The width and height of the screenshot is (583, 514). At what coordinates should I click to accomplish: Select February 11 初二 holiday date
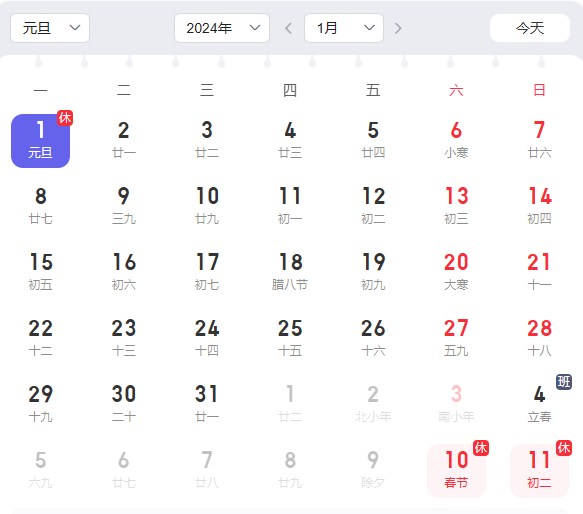[x=539, y=470]
